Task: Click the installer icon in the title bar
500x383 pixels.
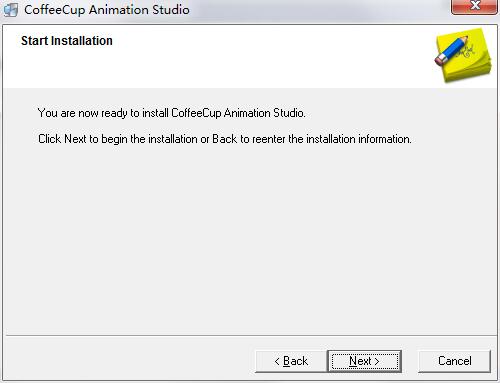Action: coord(11,10)
